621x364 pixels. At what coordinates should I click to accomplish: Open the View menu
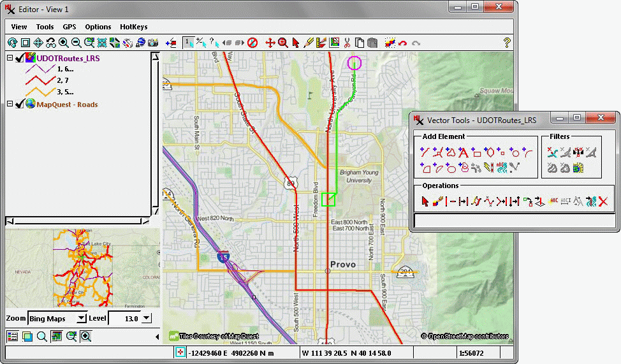pyautogui.click(x=19, y=27)
